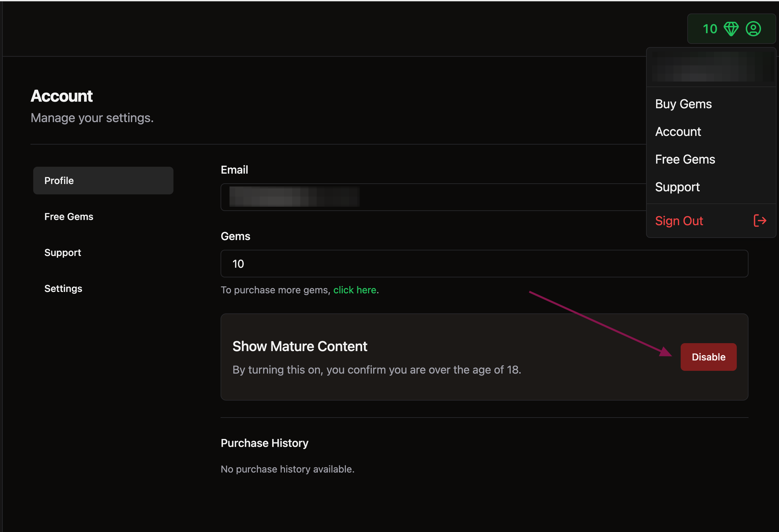Image resolution: width=779 pixels, height=532 pixels.
Task: Choose Free Gems in the dropdown menu
Action: click(685, 159)
